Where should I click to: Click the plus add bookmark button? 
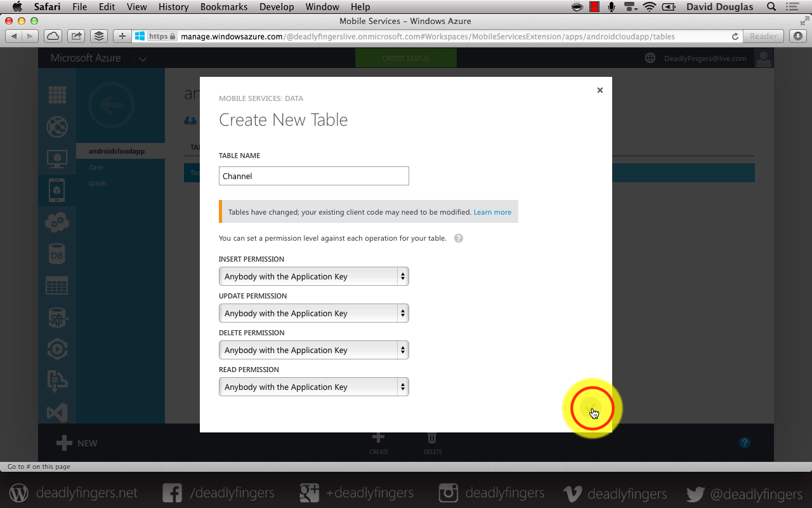tap(122, 36)
